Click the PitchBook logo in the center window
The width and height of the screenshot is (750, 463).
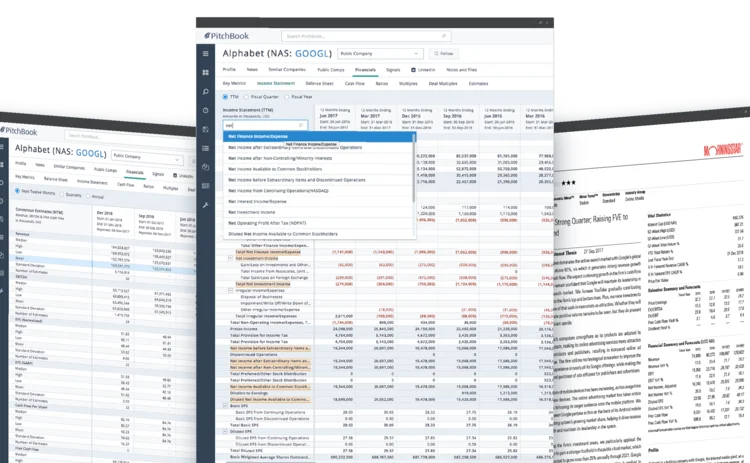227,36
